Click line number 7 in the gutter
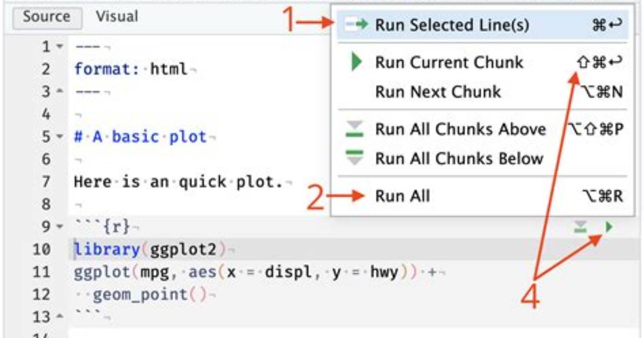 click(x=46, y=181)
